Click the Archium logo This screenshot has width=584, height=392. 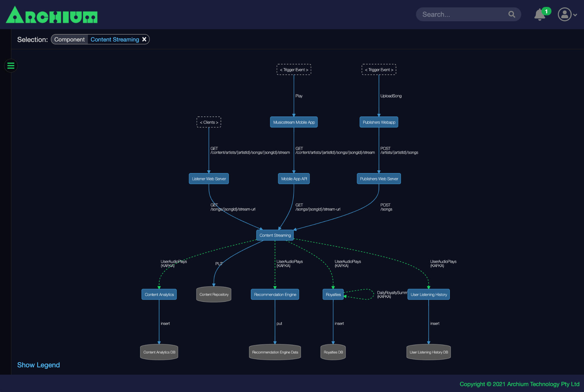(52, 15)
